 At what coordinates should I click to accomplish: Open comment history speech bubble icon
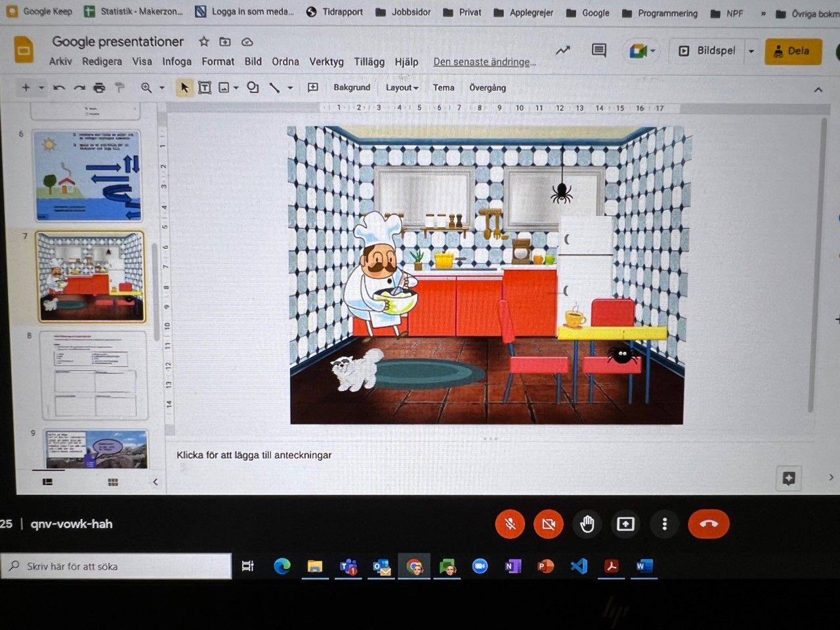(598, 51)
